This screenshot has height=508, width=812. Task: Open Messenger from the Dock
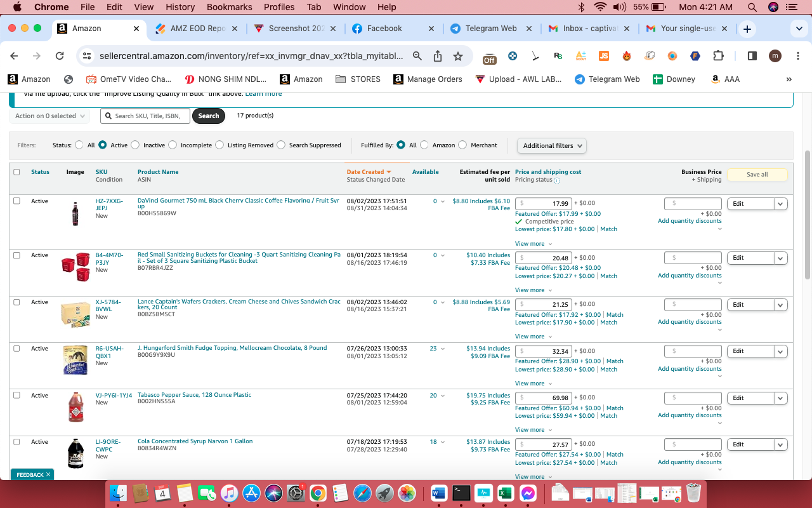pos(528,493)
